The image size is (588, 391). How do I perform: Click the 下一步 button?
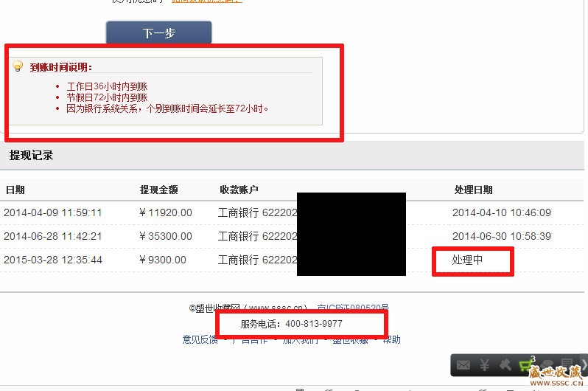pyautogui.click(x=159, y=32)
